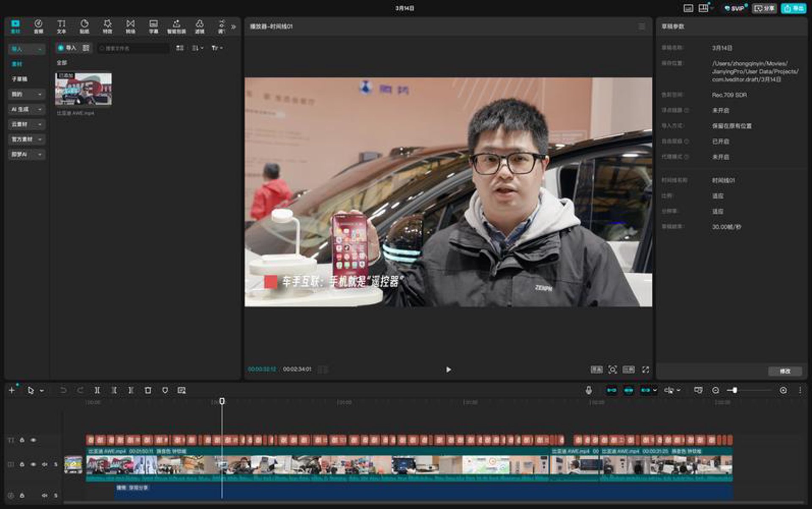Adjust the timeline zoom slider handle

coord(735,390)
